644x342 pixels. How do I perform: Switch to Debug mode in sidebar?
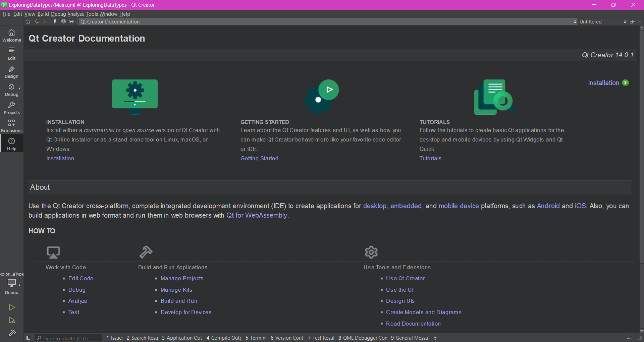pyautogui.click(x=12, y=90)
